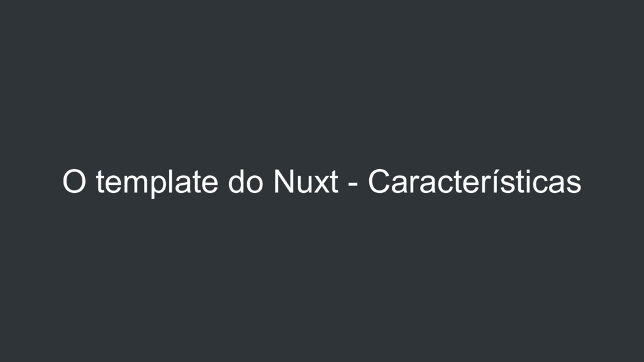Image resolution: width=644 pixels, height=362 pixels.
Task: Click the slide title text line
Action: (321, 182)
